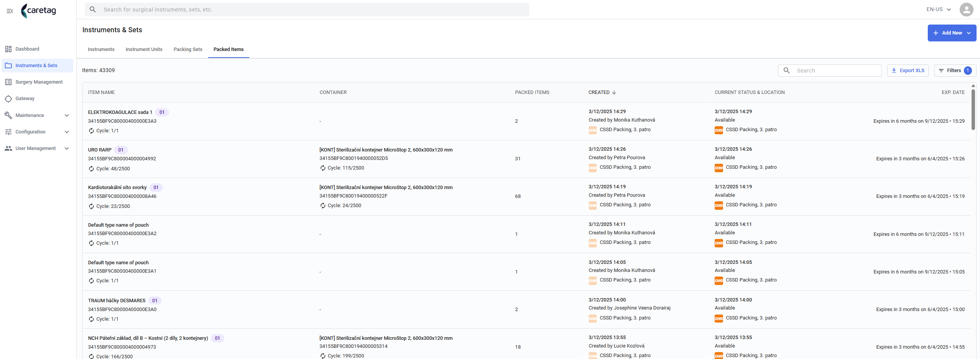Open the Filters button

(955, 71)
